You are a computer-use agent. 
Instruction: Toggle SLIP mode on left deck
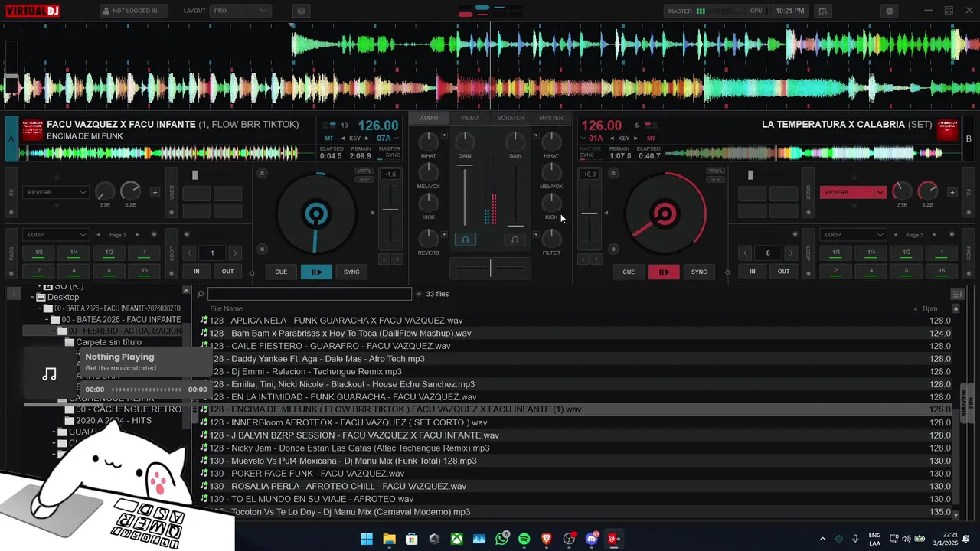tap(364, 179)
